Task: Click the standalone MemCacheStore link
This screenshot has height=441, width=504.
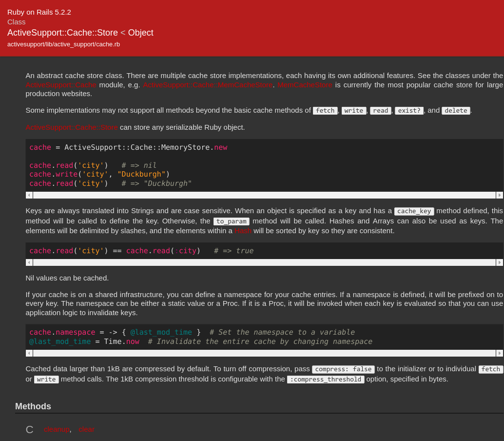Action: click(305, 85)
